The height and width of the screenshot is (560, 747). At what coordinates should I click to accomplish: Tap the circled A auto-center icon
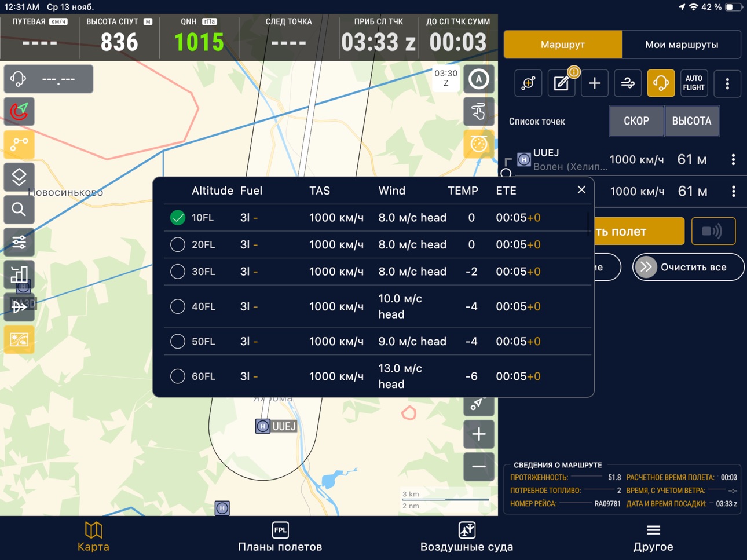coord(478,79)
